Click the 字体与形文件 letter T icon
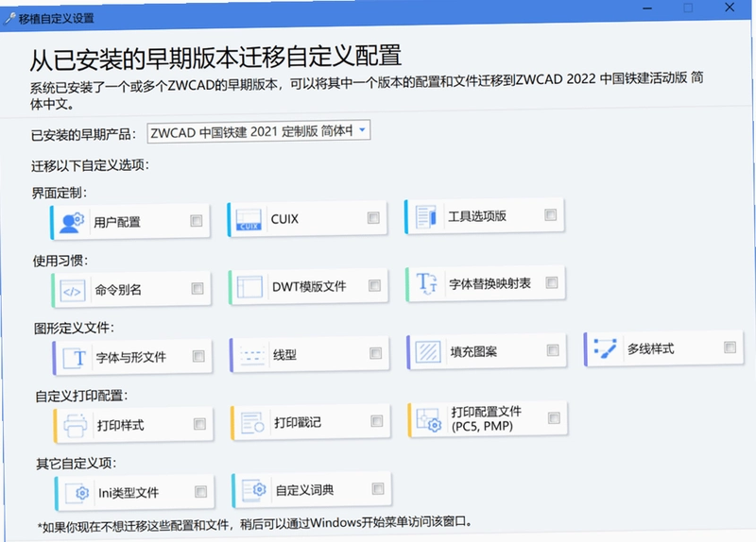The width and height of the screenshot is (756, 542). 75,358
